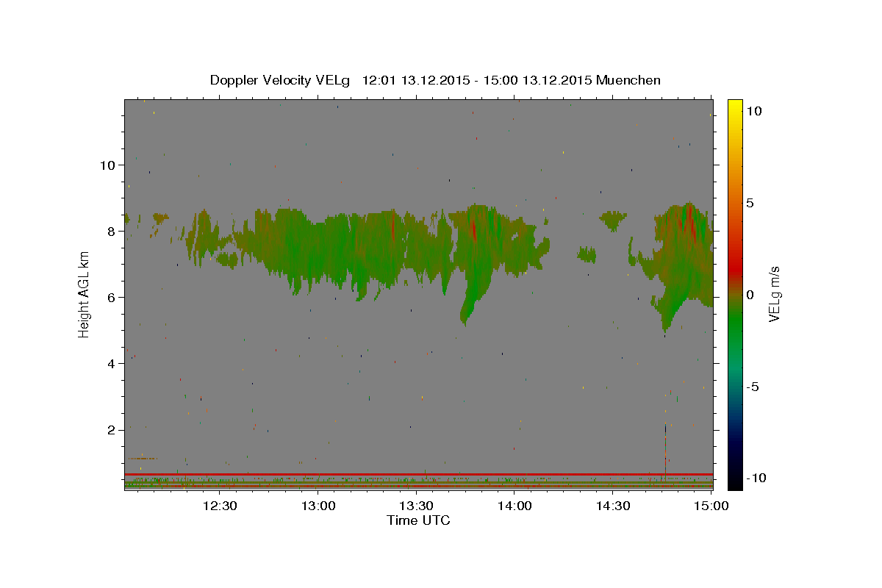Click the plot title 'Doppler Velocity VELg'

point(282,80)
